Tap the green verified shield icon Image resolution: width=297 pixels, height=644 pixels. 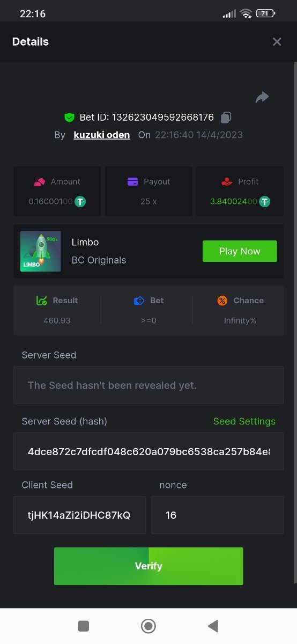click(x=69, y=117)
